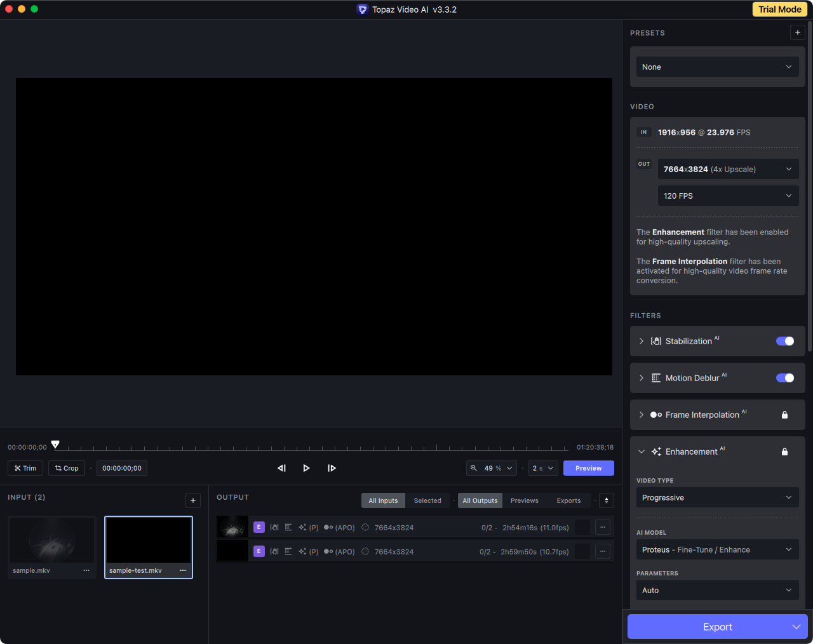Click the Enhancement lock icon

[x=784, y=452]
